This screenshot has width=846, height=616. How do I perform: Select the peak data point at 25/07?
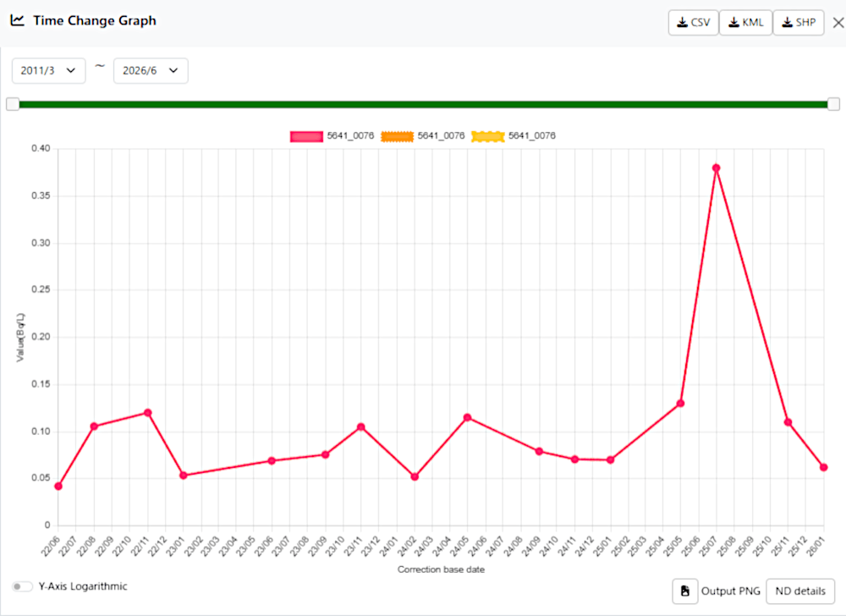click(716, 168)
